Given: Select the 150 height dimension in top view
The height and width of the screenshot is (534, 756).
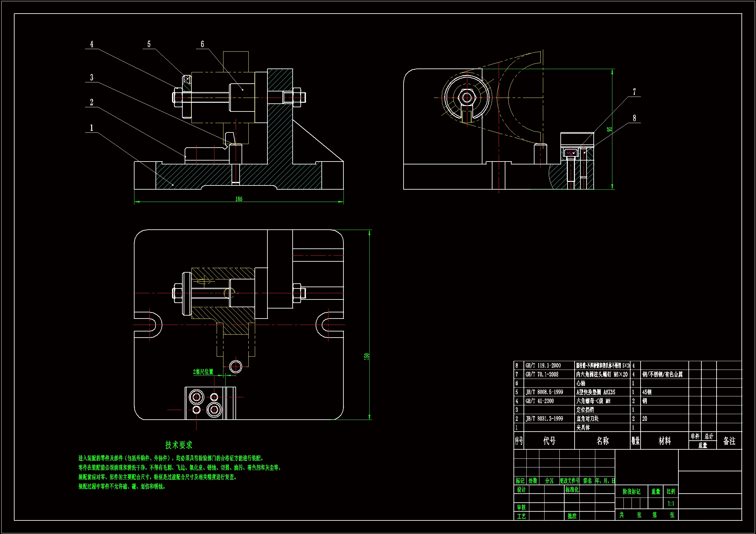Looking at the screenshot, I should coord(366,356).
